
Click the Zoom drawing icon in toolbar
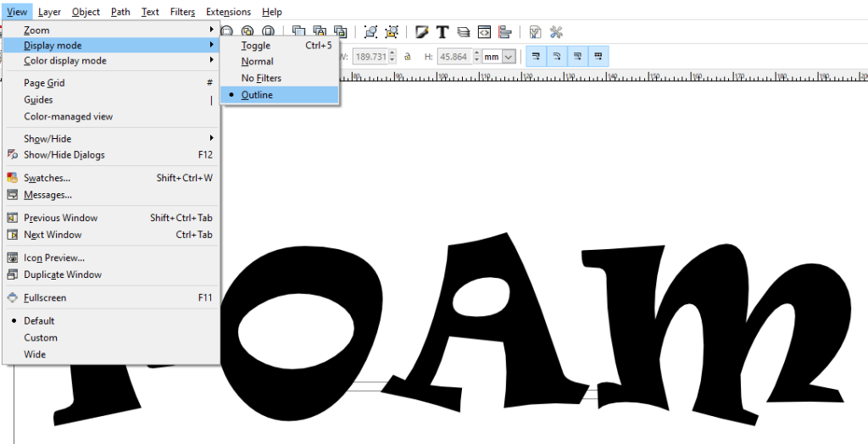coord(248,31)
